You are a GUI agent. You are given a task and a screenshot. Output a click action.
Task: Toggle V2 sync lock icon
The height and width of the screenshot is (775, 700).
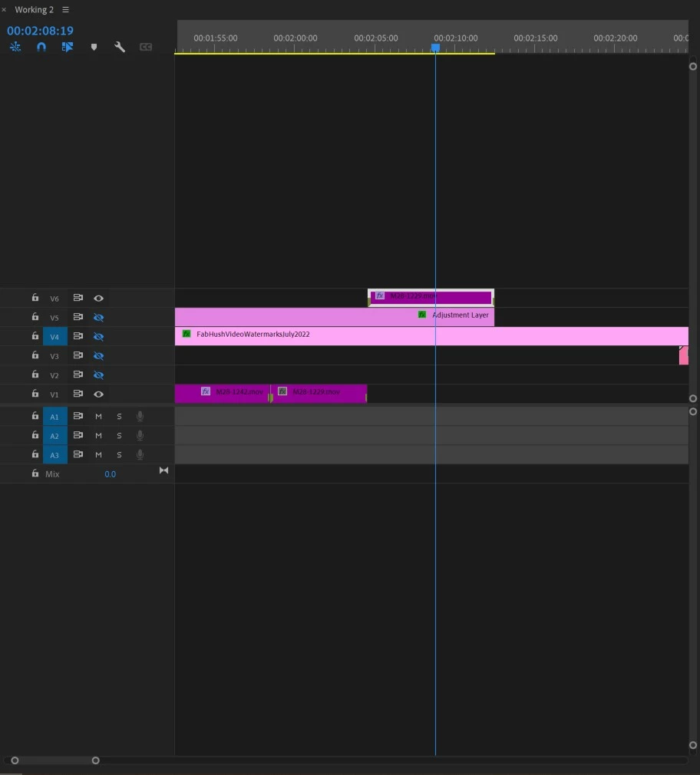pyautogui.click(x=78, y=374)
